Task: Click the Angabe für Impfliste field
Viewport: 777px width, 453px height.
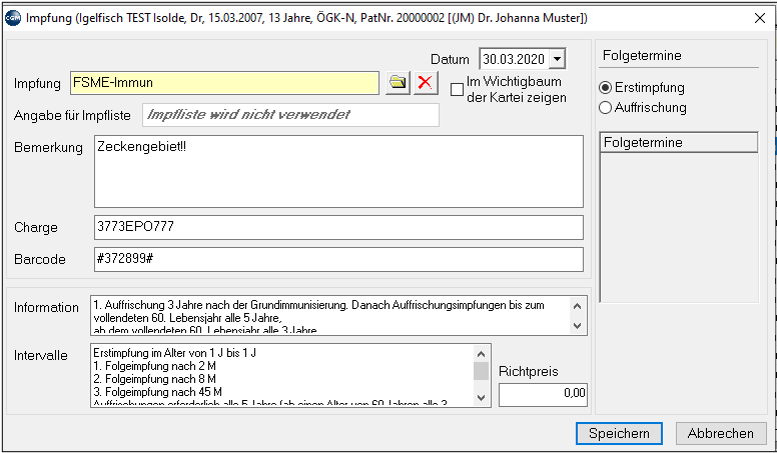Action: coord(291,115)
